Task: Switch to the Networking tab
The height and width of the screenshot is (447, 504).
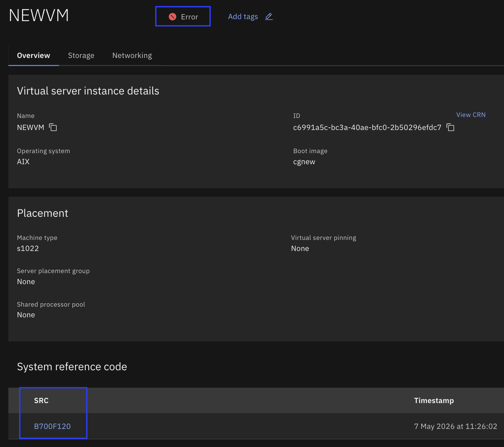Action: [132, 56]
